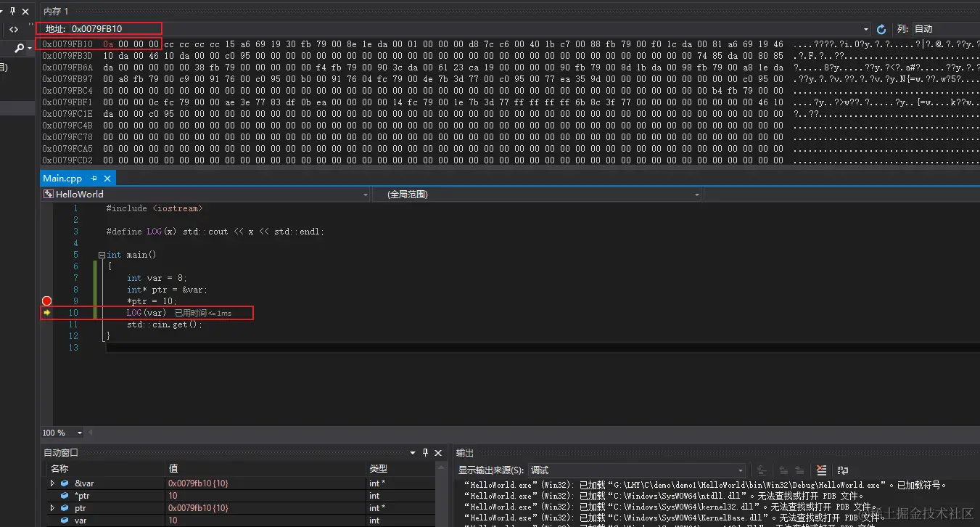980x527 pixels.
Task: Click the cube icon beside &var
Action: coord(65,483)
